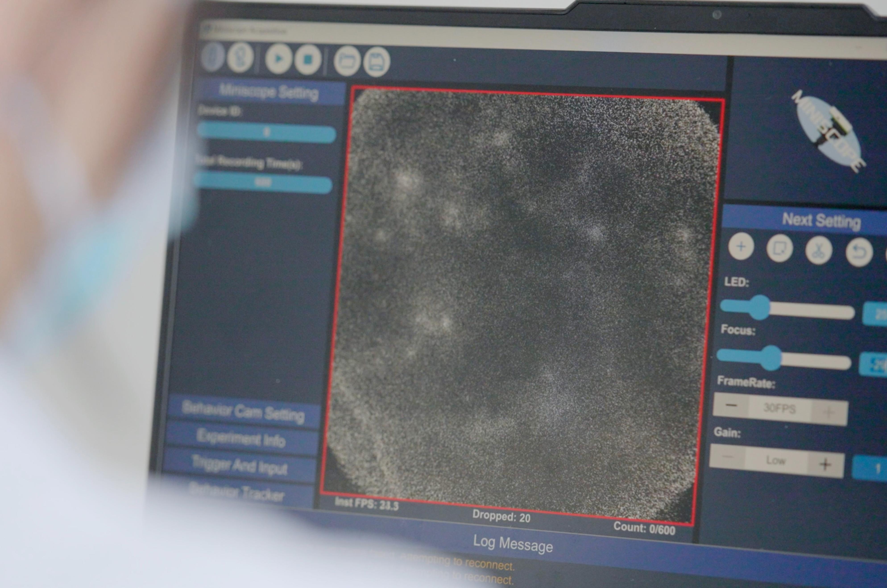Click the play button to start recording

pos(278,59)
